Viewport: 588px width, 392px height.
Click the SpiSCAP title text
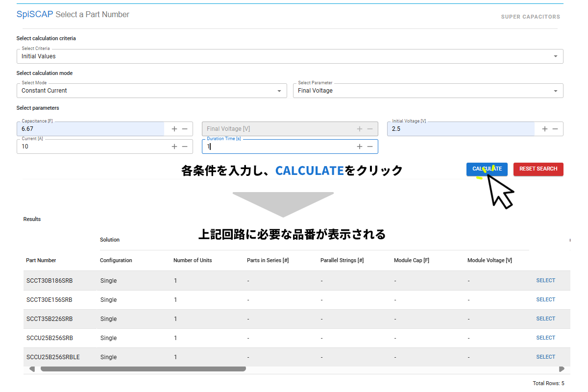click(x=35, y=14)
